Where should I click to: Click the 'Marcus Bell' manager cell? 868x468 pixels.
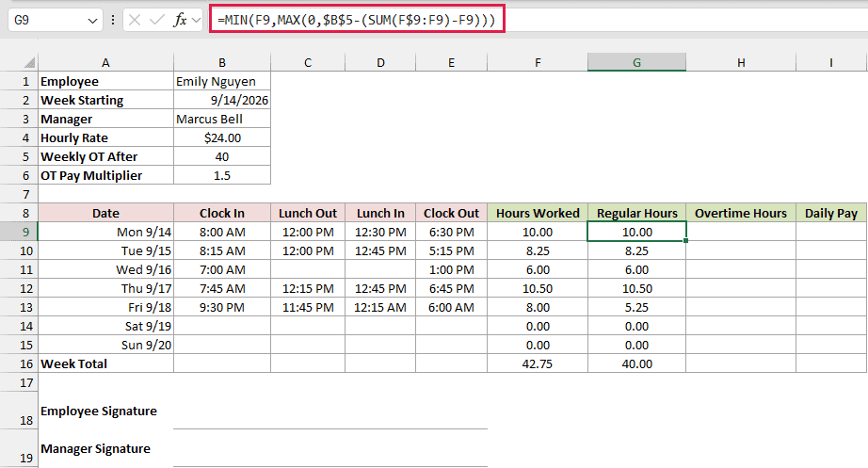[x=222, y=119]
